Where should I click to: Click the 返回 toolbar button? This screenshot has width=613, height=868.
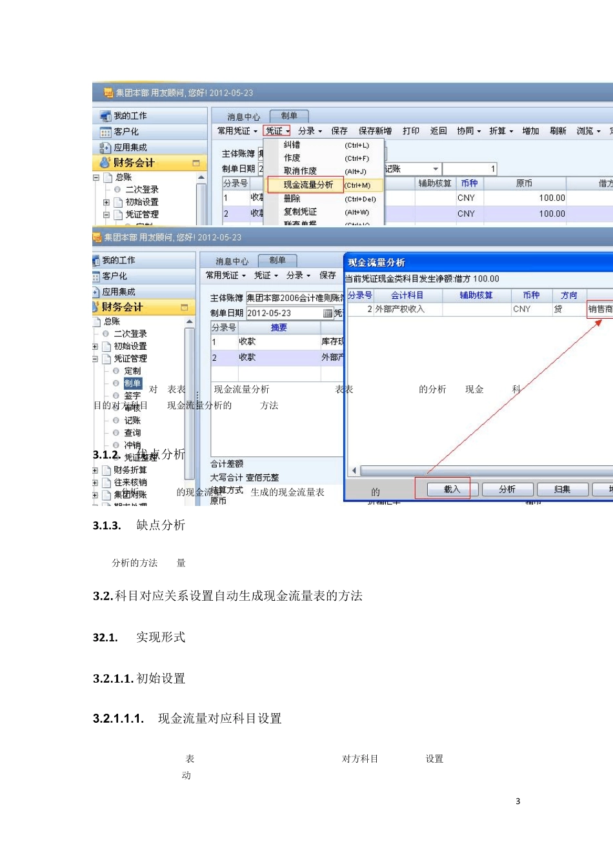(x=439, y=131)
